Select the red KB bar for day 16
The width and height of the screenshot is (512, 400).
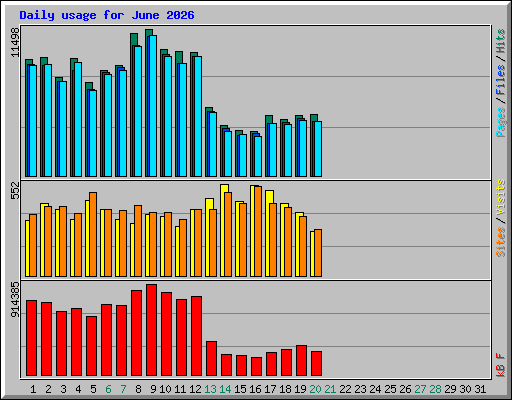pyautogui.click(x=256, y=366)
